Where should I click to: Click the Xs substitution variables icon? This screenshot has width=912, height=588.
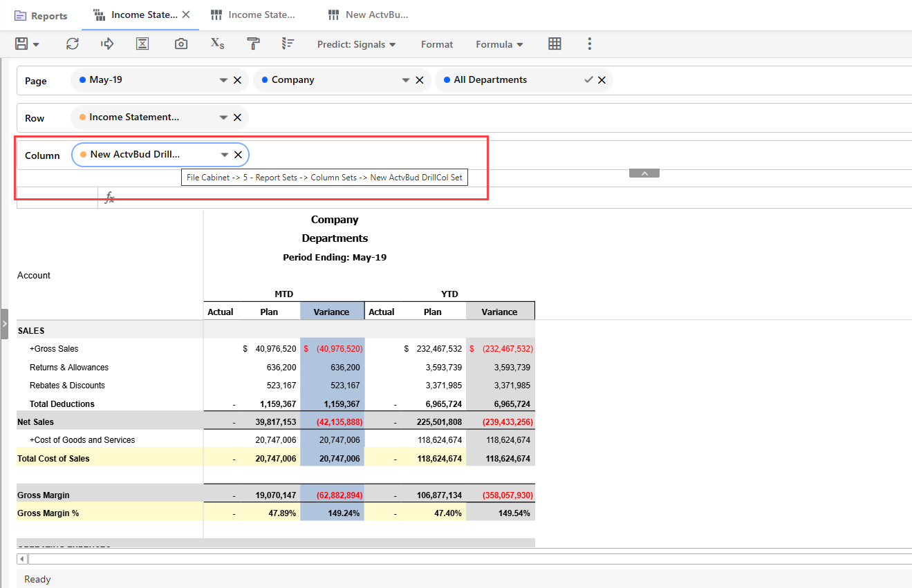(x=217, y=44)
